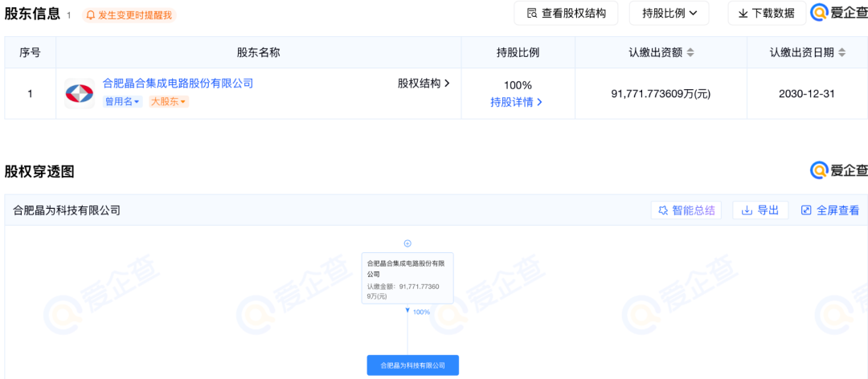Screen dimensions: 868x379
Task: Open 股权结构 > link in shareholder row
Action: [424, 84]
